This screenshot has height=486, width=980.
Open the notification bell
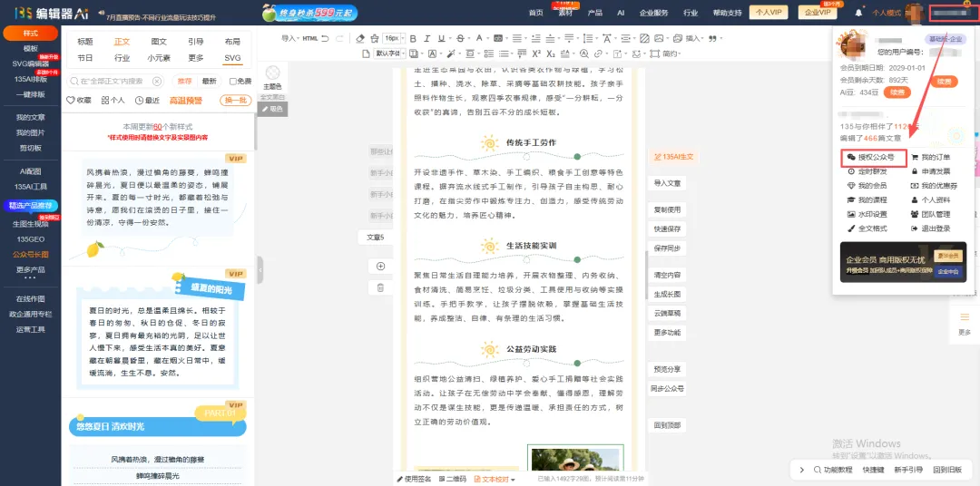coord(858,13)
